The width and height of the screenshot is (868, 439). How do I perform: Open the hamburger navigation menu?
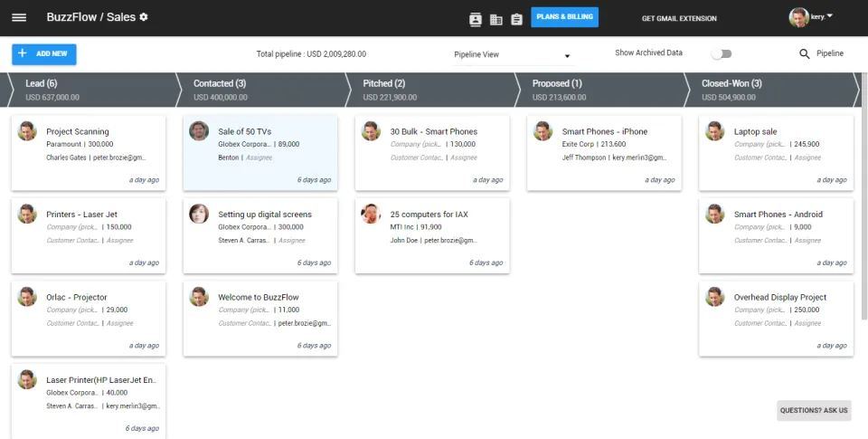click(19, 17)
